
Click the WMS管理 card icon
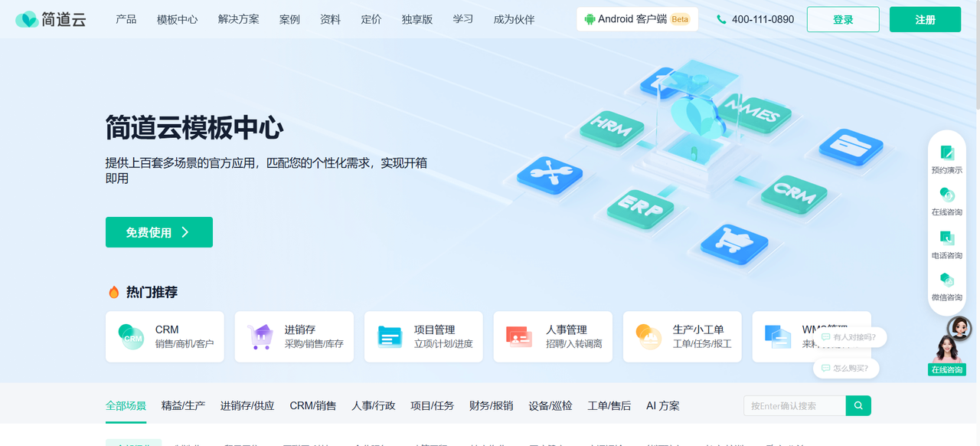click(778, 336)
